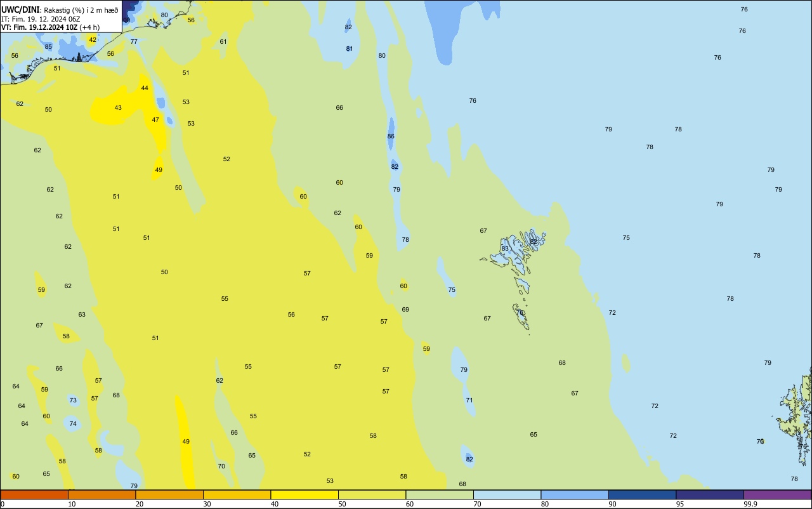The width and height of the screenshot is (812, 509).
Task: Choose the purple above-99.9 legend swatch
Action: click(777, 494)
